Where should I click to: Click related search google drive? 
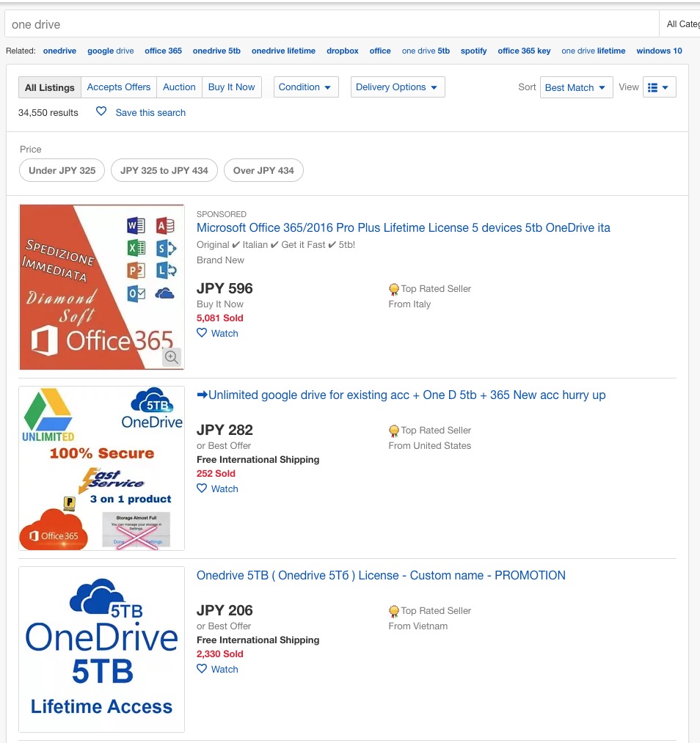point(110,51)
